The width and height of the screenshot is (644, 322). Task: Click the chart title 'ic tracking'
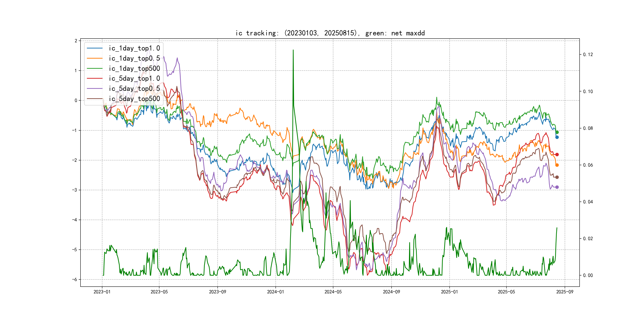(x=330, y=33)
